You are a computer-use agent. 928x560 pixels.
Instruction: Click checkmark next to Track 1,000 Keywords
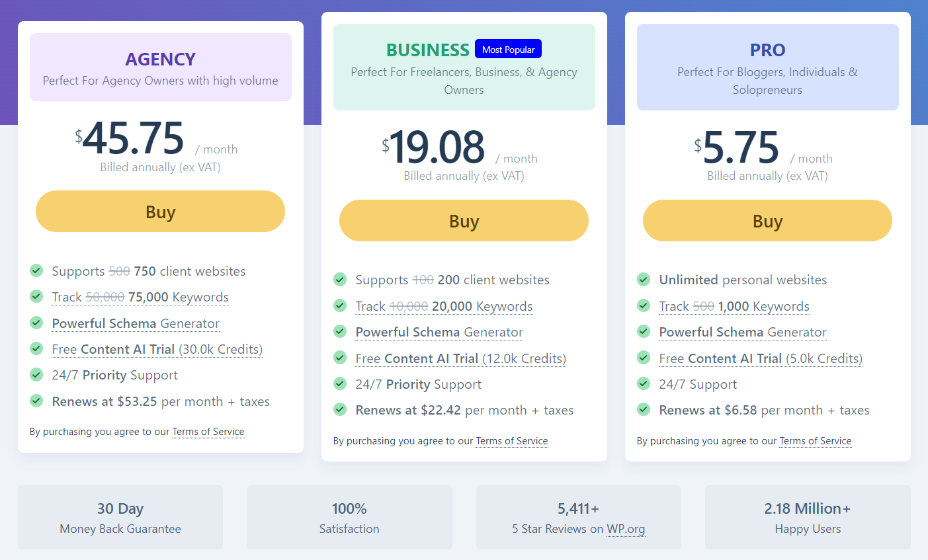pos(644,306)
